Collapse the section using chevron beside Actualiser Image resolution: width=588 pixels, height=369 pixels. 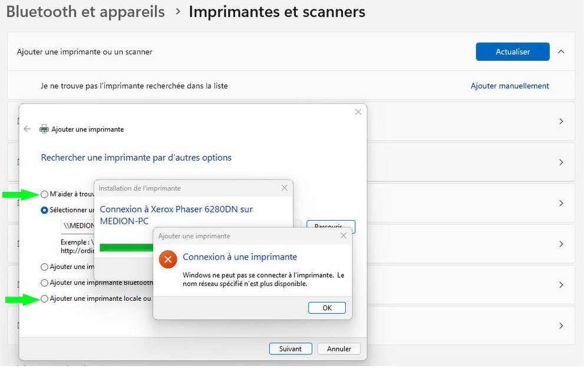click(561, 52)
